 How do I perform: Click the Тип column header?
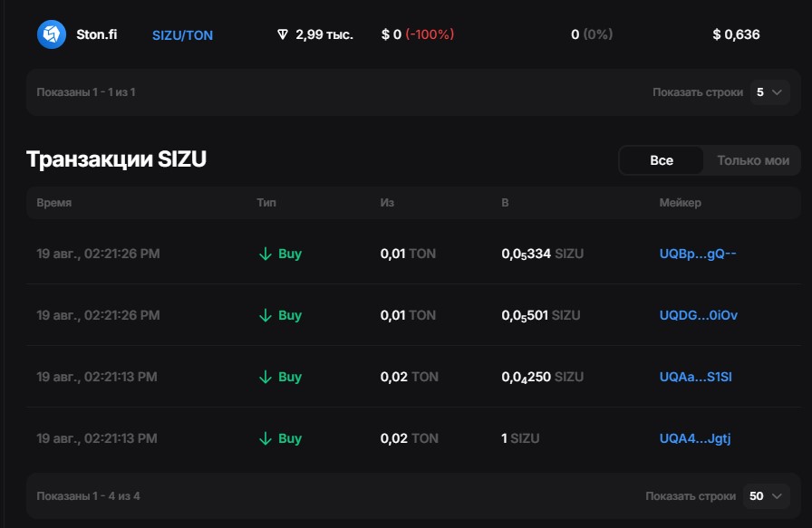coord(266,203)
